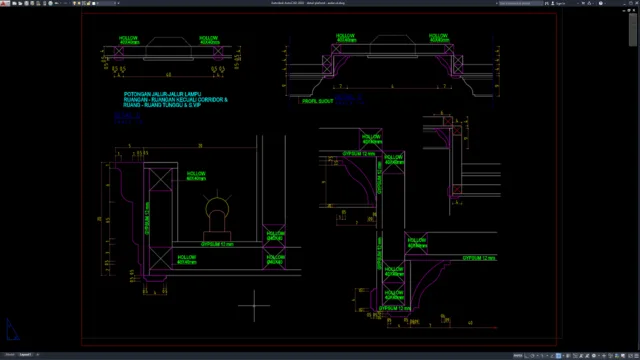Click the Plot print icon in Quick Access
The width and height of the screenshot is (640, 360).
click(44, 3)
